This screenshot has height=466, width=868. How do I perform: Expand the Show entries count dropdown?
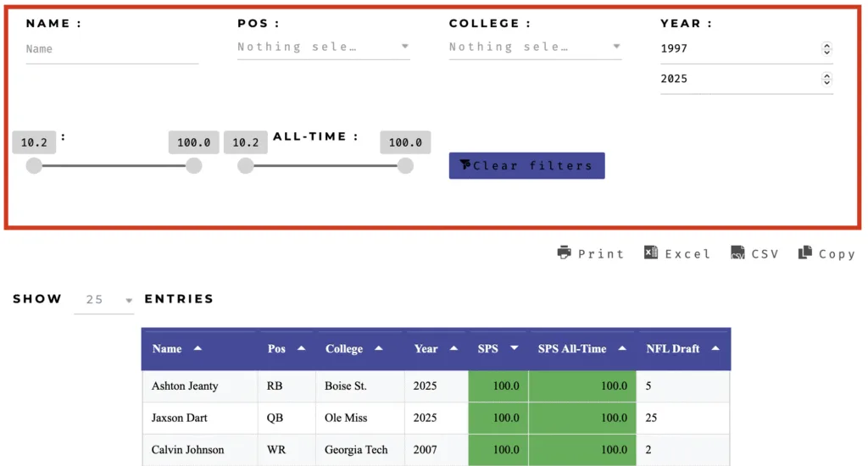[104, 299]
